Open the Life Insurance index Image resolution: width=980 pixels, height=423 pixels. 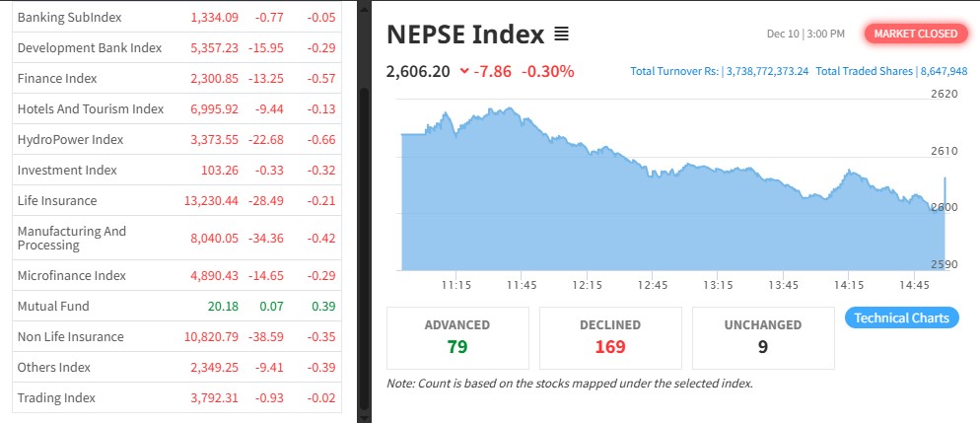point(57,200)
